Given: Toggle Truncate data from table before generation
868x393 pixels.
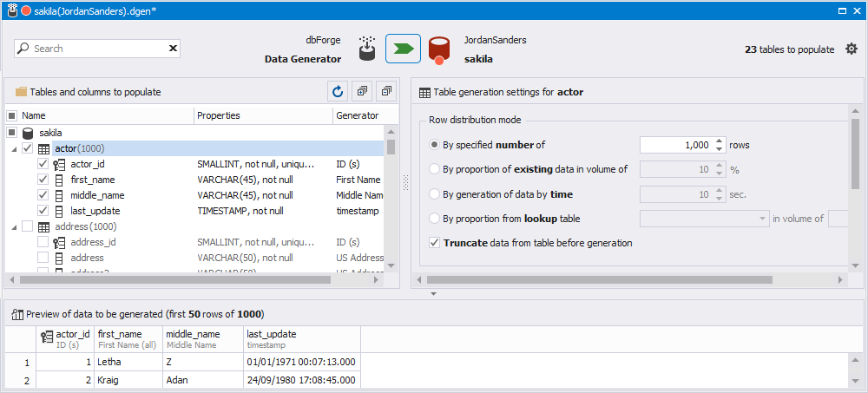Looking at the screenshot, I should click(435, 242).
